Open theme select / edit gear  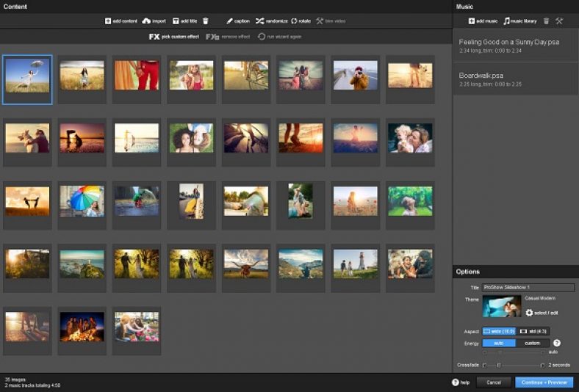(529, 313)
